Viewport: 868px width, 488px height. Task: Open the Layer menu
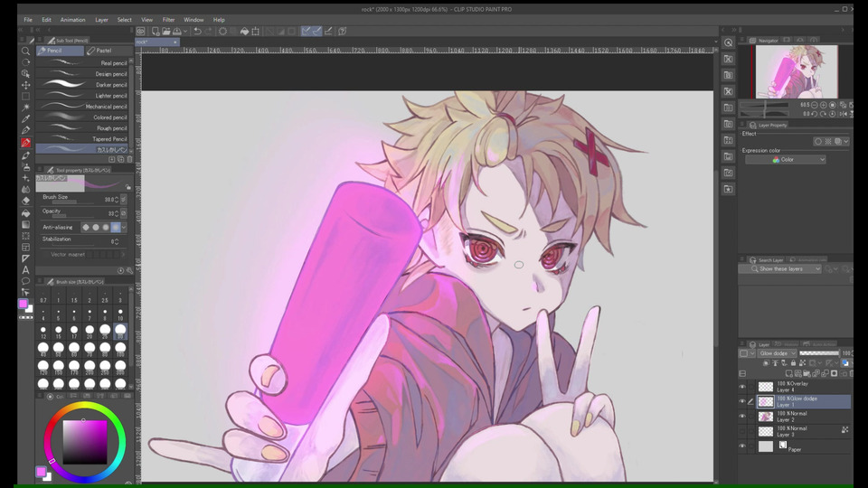pyautogui.click(x=101, y=20)
